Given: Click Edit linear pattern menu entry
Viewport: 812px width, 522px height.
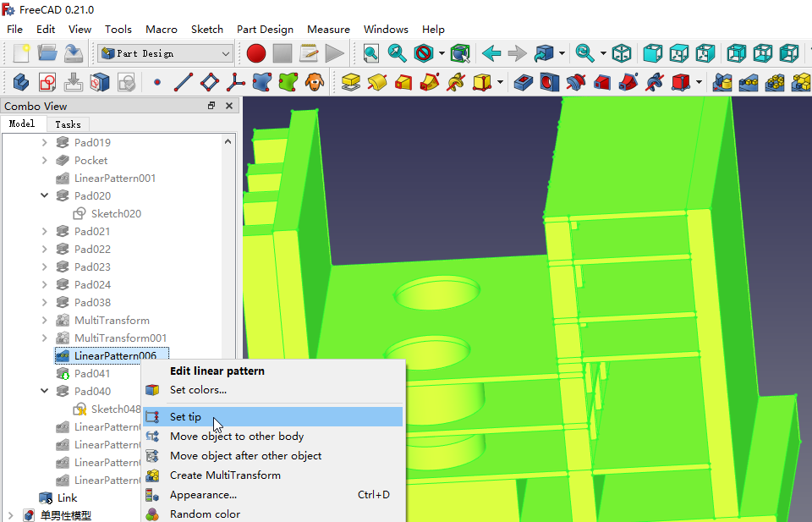Looking at the screenshot, I should tap(217, 371).
